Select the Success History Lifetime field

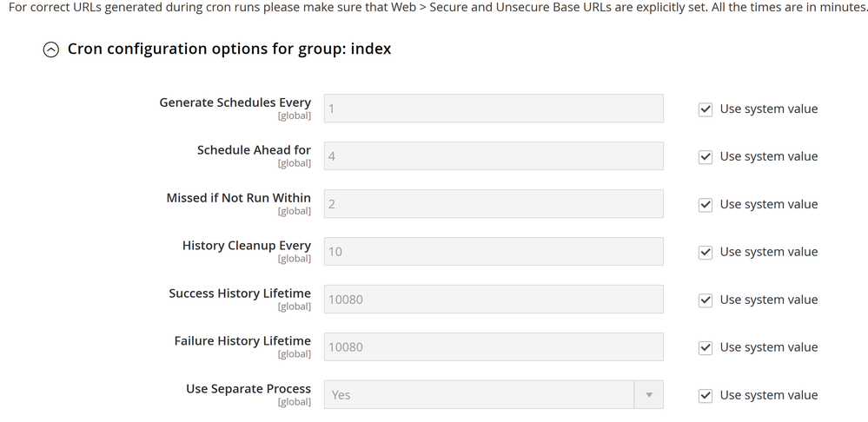(493, 300)
